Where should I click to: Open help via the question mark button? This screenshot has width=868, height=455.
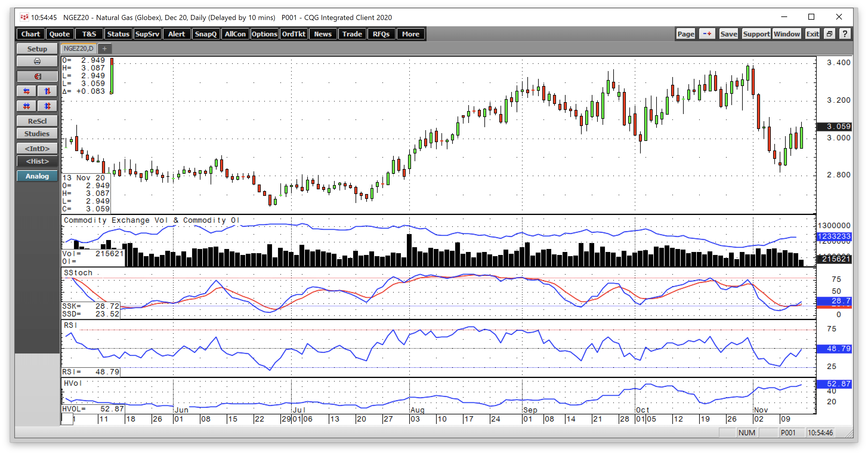[x=845, y=33]
